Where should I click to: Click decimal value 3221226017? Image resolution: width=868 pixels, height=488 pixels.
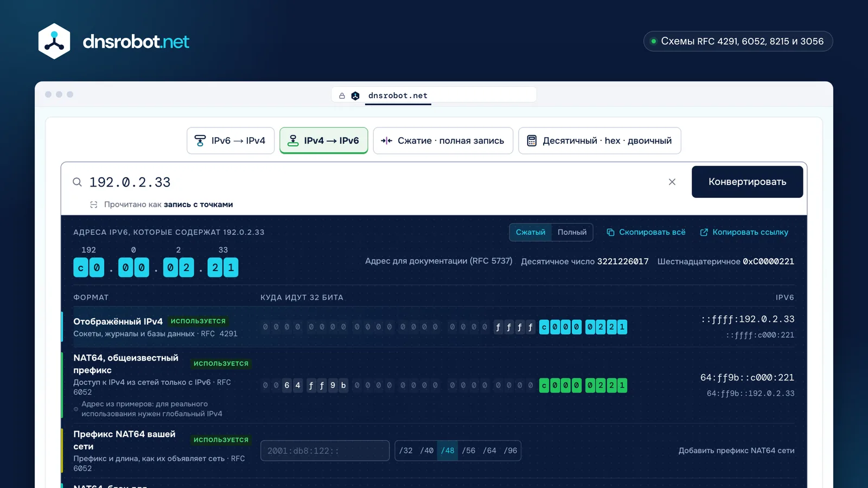pyautogui.click(x=623, y=261)
